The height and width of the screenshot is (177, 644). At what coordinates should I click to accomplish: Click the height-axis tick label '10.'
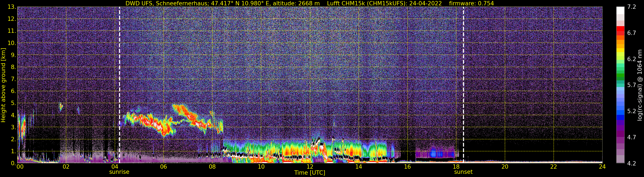tap(12, 43)
